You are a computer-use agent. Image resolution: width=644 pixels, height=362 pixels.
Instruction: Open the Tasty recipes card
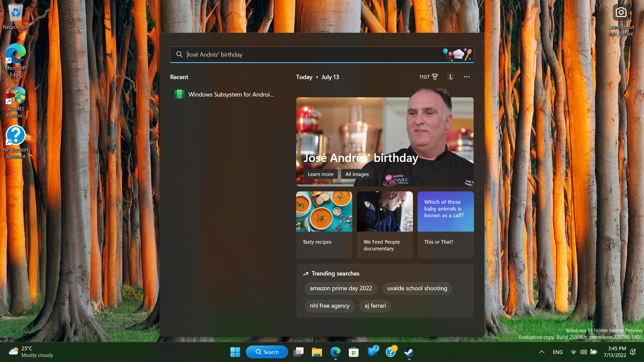point(324,225)
